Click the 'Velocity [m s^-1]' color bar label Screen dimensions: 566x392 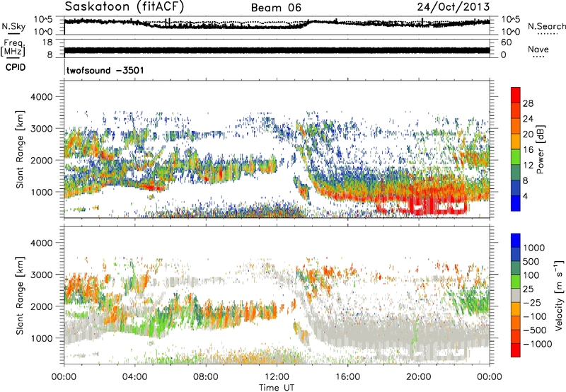(559, 295)
